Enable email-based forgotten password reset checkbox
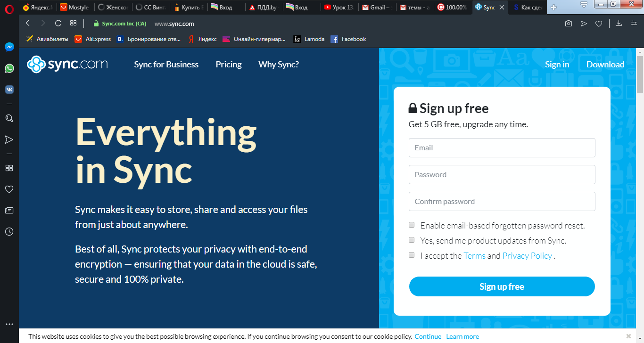This screenshot has height=343, width=644. [412, 225]
